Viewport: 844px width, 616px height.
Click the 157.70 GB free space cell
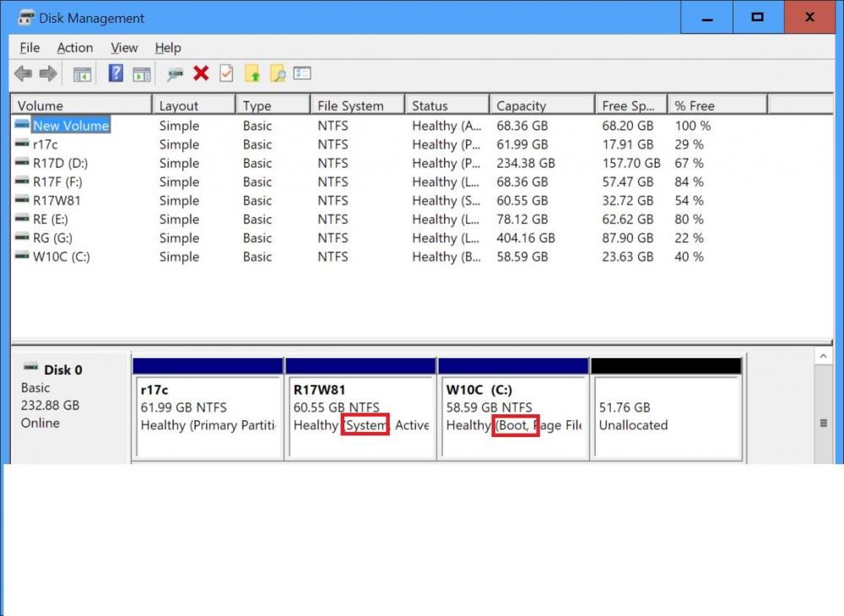[630, 163]
